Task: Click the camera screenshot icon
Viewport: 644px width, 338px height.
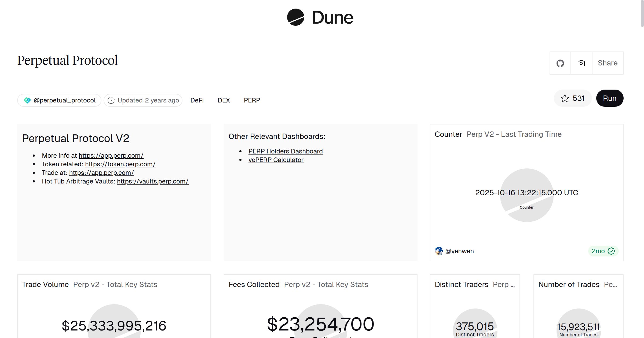Action: pyautogui.click(x=581, y=63)
